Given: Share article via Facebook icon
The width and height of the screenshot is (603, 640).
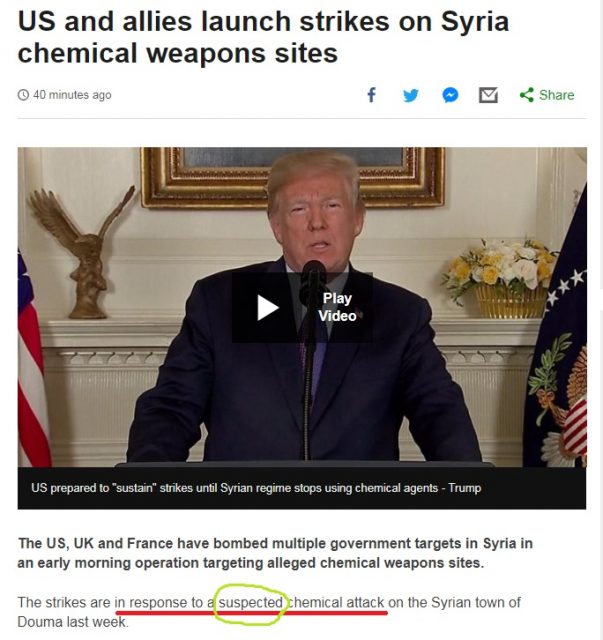Looking at the screenshot, I should coord(371,95).
